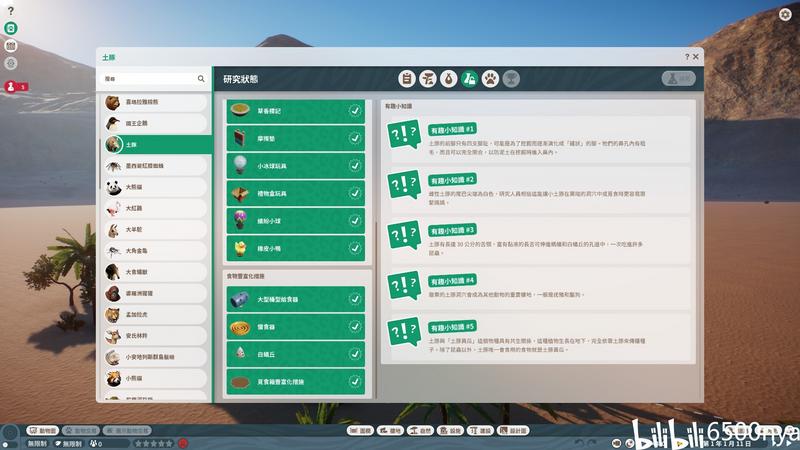Toggle checkmark on the colorful ball row
This screenshot has width=800, height=450.
coord(355,220)
